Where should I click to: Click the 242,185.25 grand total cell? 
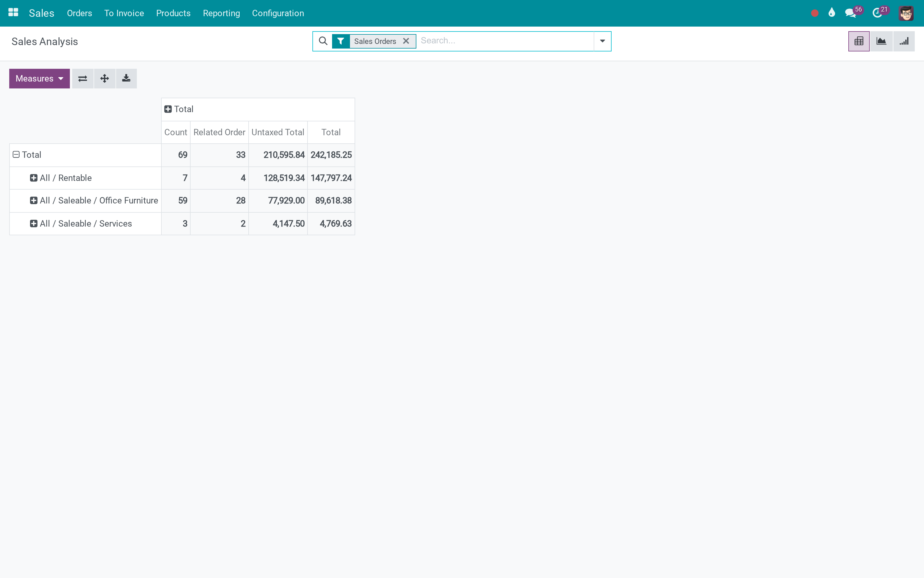(x=331, y=155)
